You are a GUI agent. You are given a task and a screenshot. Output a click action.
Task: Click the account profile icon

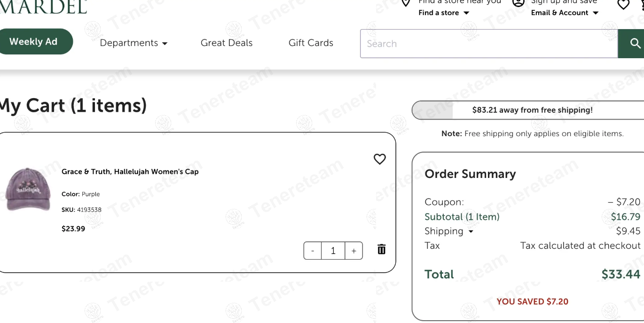(518, 3)
